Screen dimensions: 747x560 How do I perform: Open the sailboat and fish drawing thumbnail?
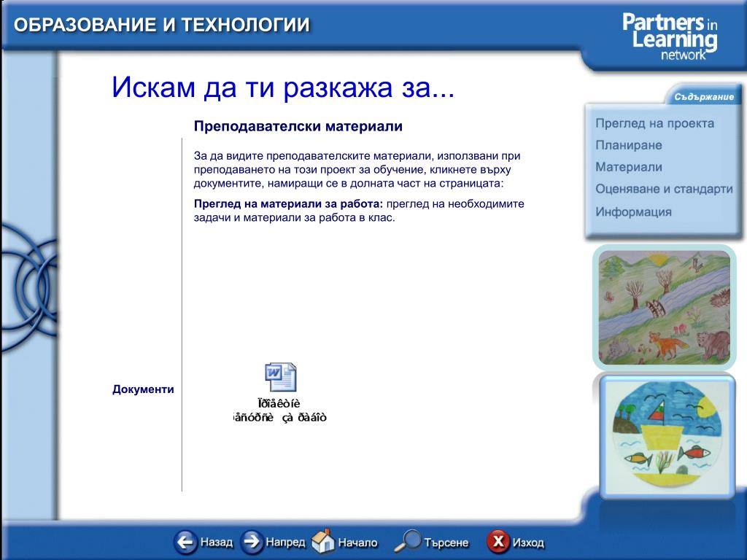667,436
